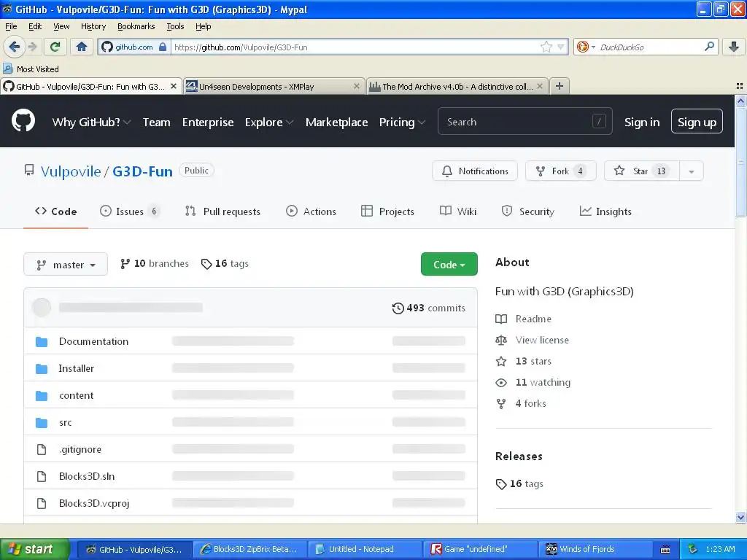Click the commits history clock icon

[x=398, y=308]
